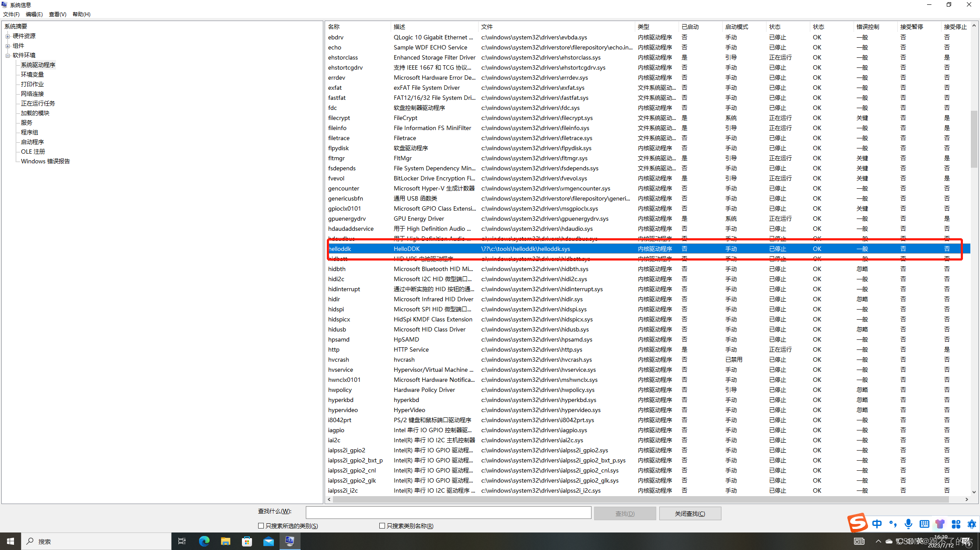Focus the 查找什么 search input field
Image resolution: width=980 pixels, height=550 pixels.
pyautogui.click(x=448, y=512)
